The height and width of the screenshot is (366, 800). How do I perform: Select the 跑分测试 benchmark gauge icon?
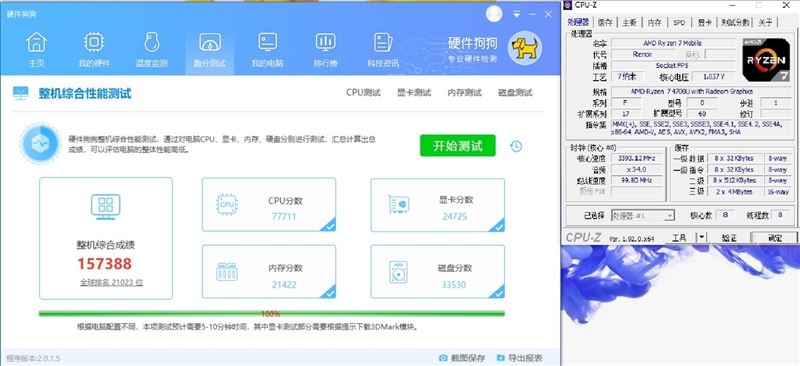coord(210,42)
